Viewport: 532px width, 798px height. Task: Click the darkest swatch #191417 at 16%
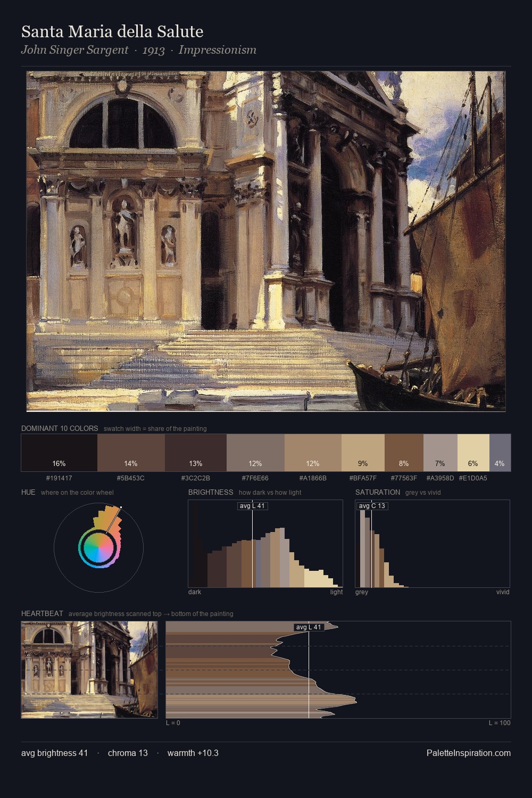(59, 453)
